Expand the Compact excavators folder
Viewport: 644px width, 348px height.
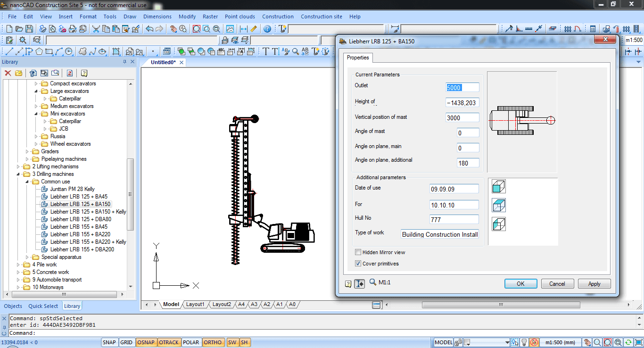tap(36, 83)
